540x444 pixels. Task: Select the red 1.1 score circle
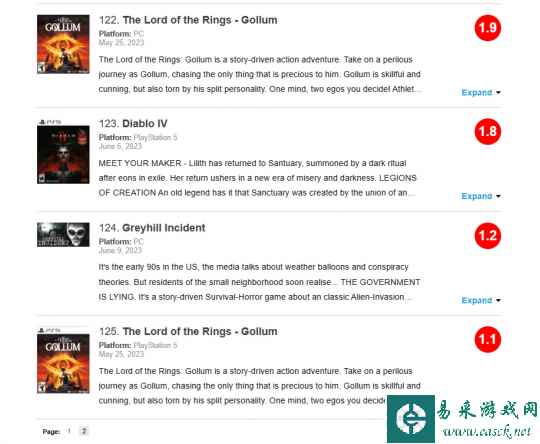[x=488, y=339]
